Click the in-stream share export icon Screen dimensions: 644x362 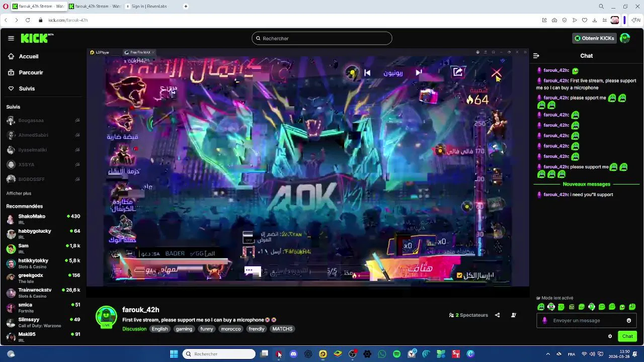coord(458,72)
